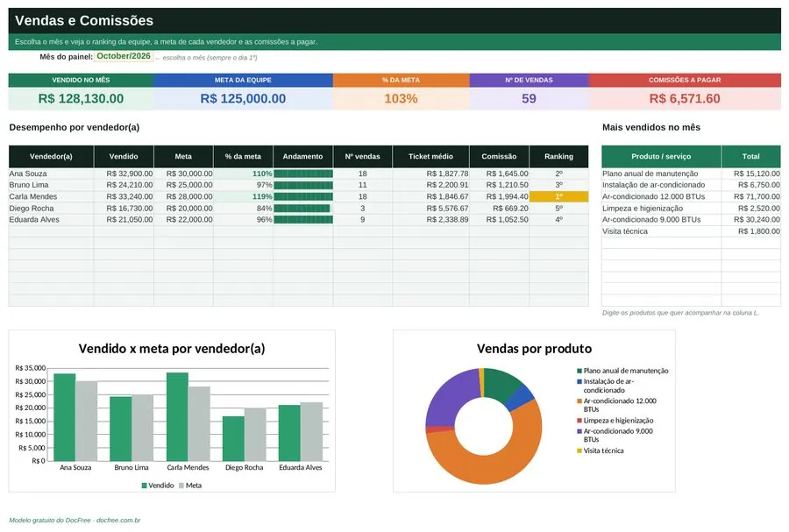Click the Ranking column header
Screen dimensions: 789x532
(x=558, y=156)
